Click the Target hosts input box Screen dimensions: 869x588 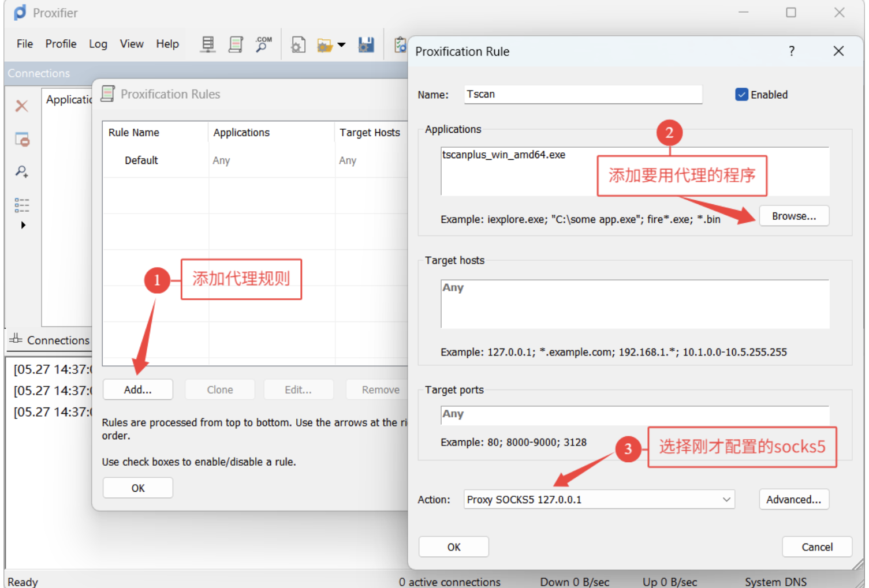[635, 304]
